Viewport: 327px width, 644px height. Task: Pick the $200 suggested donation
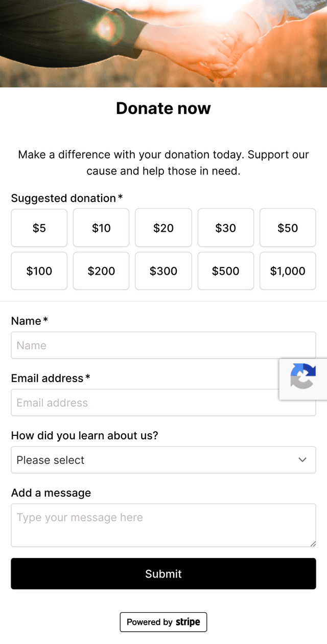(101, 271)
